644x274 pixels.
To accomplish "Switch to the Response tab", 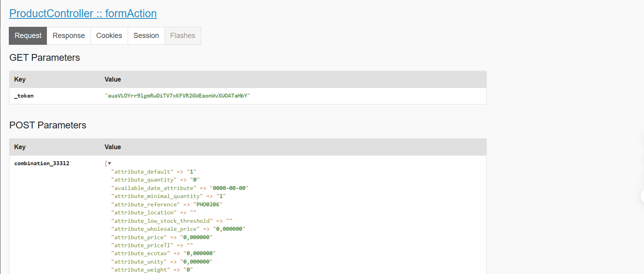I will coord(69,36).
